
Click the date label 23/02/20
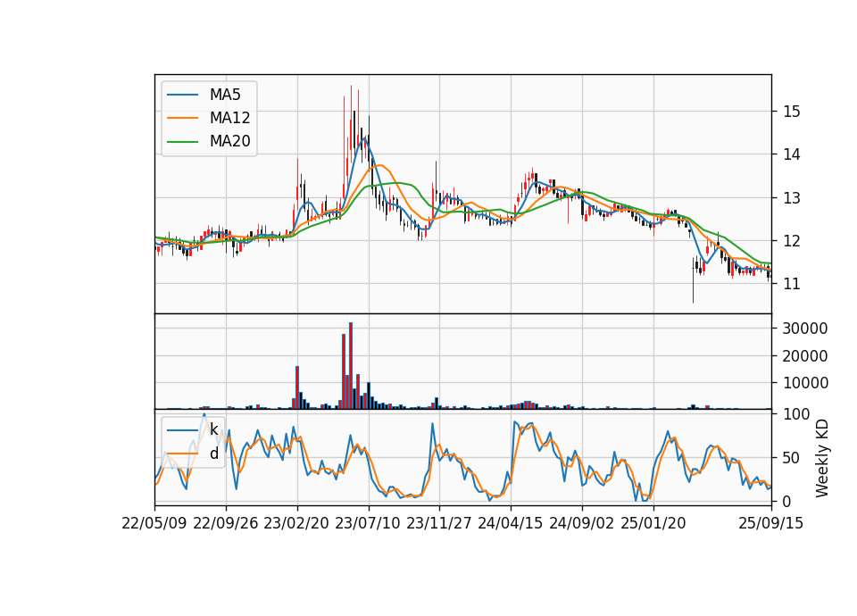click(x=296, y=523)
